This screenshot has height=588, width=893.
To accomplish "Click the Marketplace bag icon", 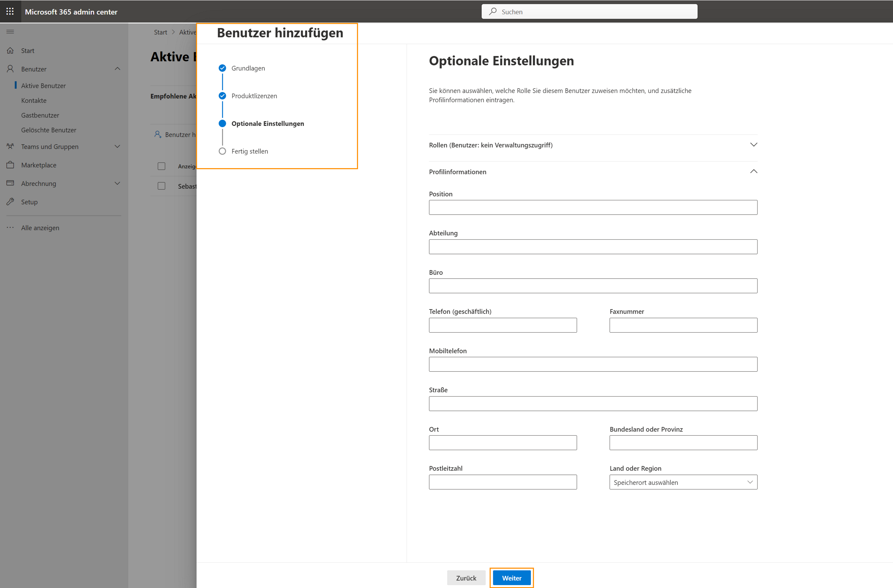I will click(x=10, y=165).
